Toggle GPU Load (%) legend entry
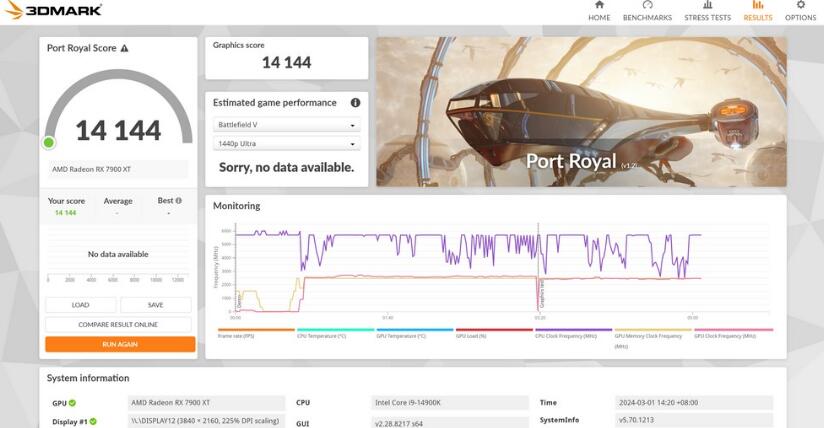 coord(494,333)
